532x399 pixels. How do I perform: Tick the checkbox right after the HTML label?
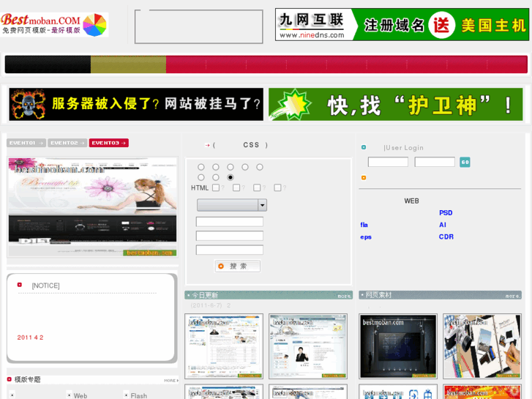(x=216, y=187)
